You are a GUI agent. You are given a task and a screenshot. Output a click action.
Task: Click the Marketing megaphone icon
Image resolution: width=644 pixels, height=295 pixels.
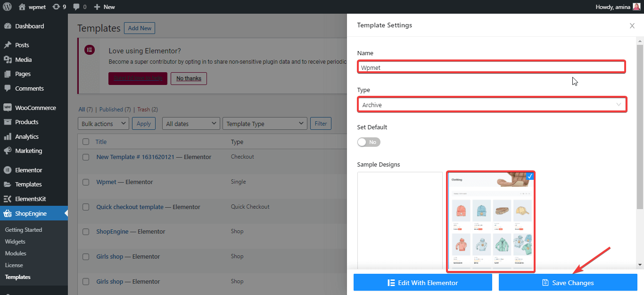pyautogui.click(x=8, y=151)
